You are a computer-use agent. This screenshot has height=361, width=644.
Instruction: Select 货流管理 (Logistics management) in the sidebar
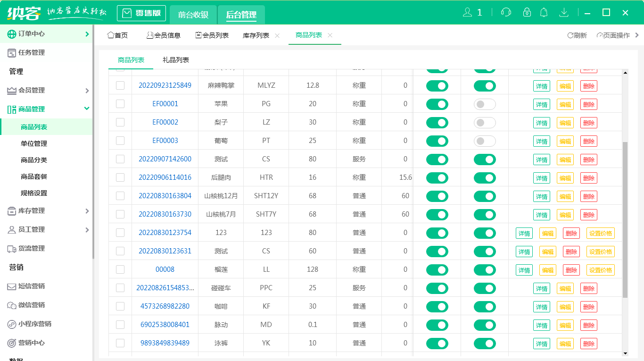tap(31, 248)
